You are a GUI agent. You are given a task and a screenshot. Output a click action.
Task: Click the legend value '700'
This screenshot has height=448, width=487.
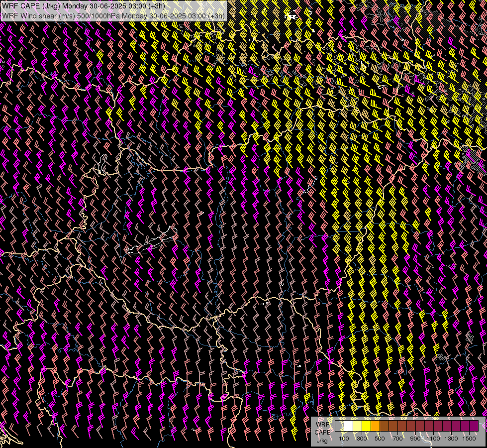(397, 439)
